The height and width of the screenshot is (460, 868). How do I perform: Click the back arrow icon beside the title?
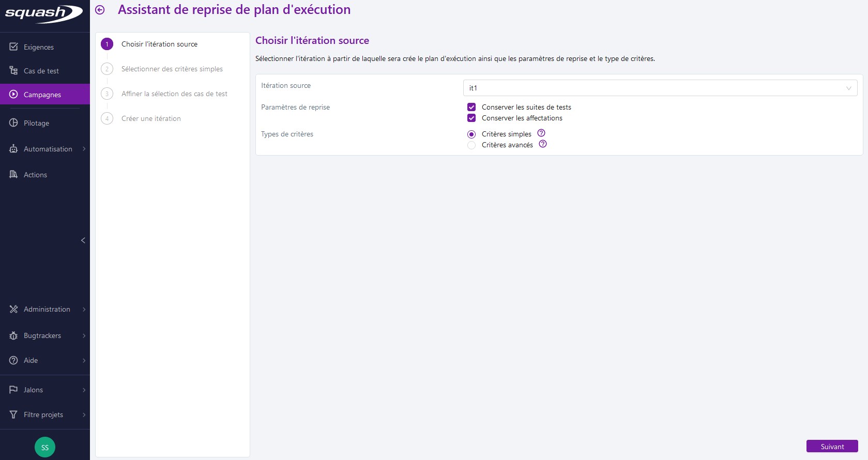click(100, 10)
